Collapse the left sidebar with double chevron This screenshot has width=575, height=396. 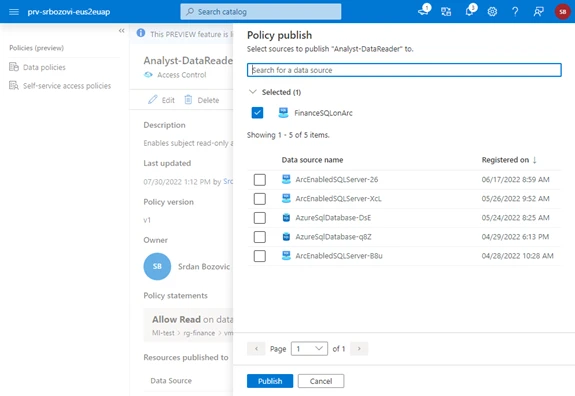click(121, 30)
